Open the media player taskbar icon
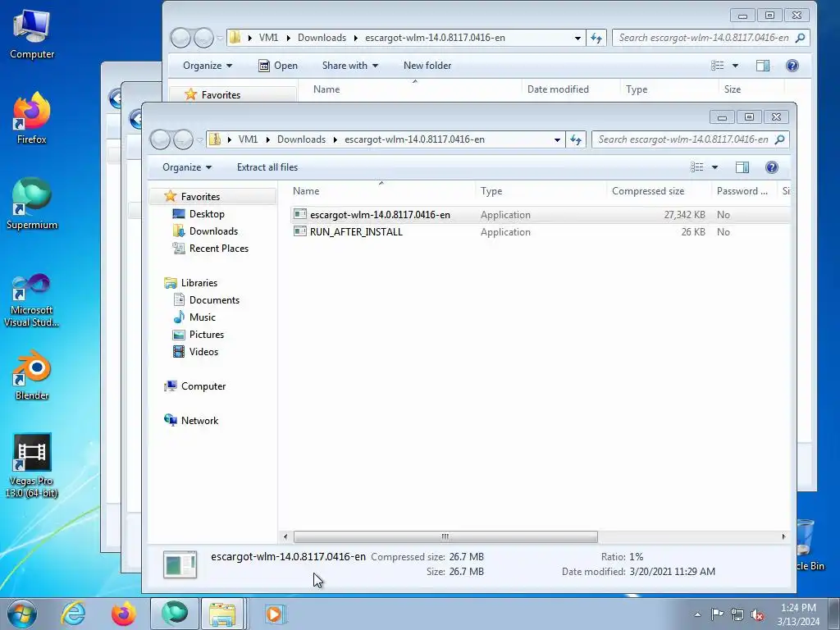Screen dimensions: 840x630 (275, 614)
